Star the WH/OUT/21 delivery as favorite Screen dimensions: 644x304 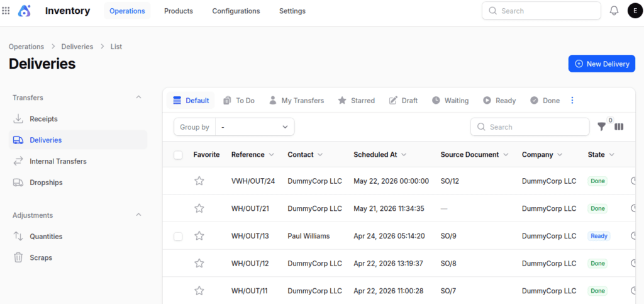[x=199, y=208]
